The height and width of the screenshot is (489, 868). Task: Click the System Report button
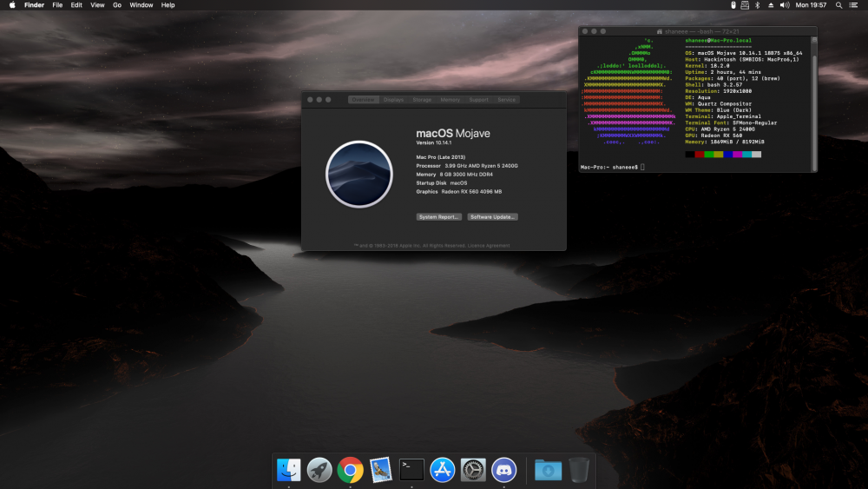(x=439, y=217)
